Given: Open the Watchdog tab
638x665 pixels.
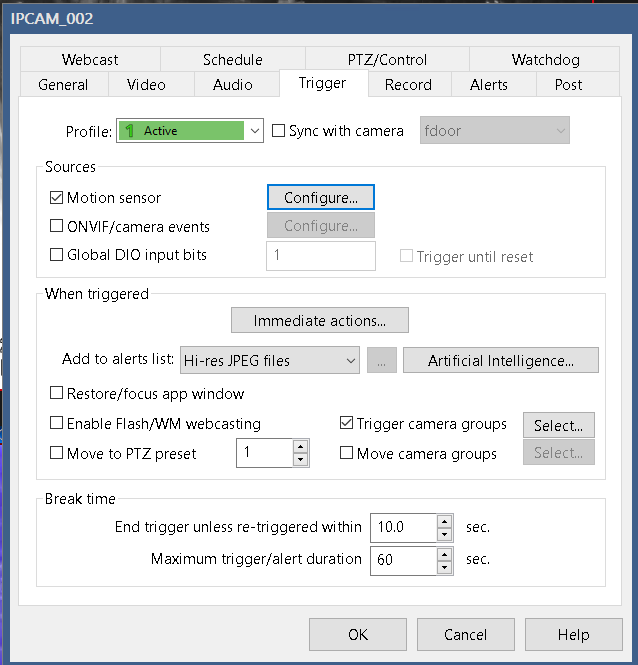Looking at the screenshot, I should 543,60.
